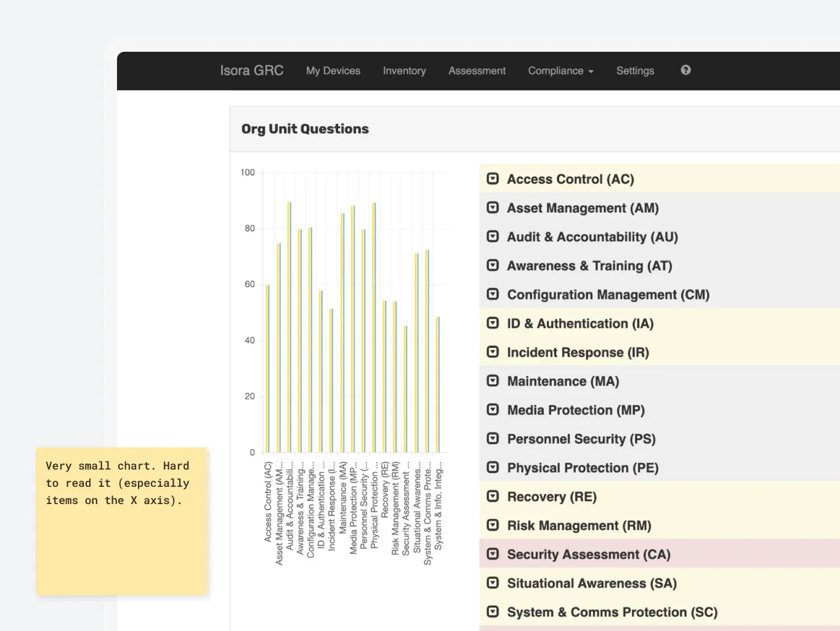Click the icon beside Access Control (AC)

[x=493, y=178]
